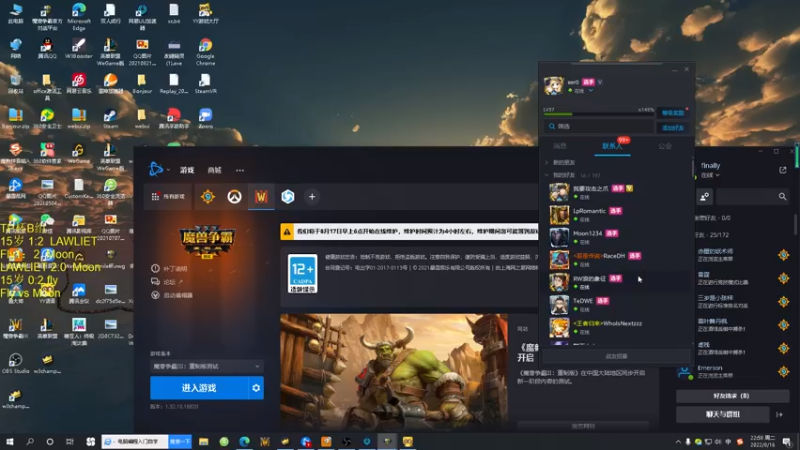Switch to the 公会 guild tab
Viewport: 800px width, 450px height.
665,146
